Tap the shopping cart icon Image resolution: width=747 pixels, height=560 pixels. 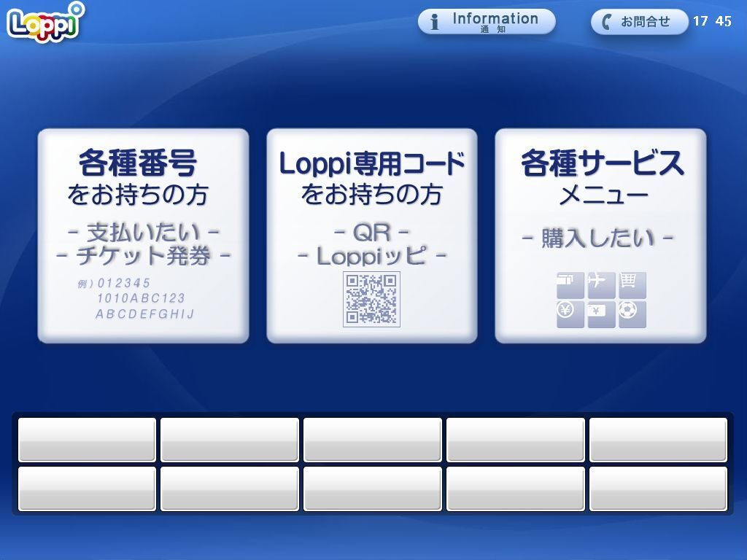point(632,285)
